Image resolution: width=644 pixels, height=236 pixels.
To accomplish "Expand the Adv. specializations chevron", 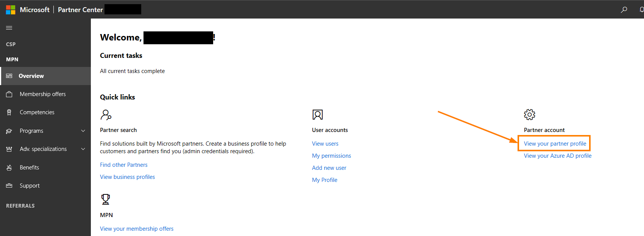I will (83, 149).
